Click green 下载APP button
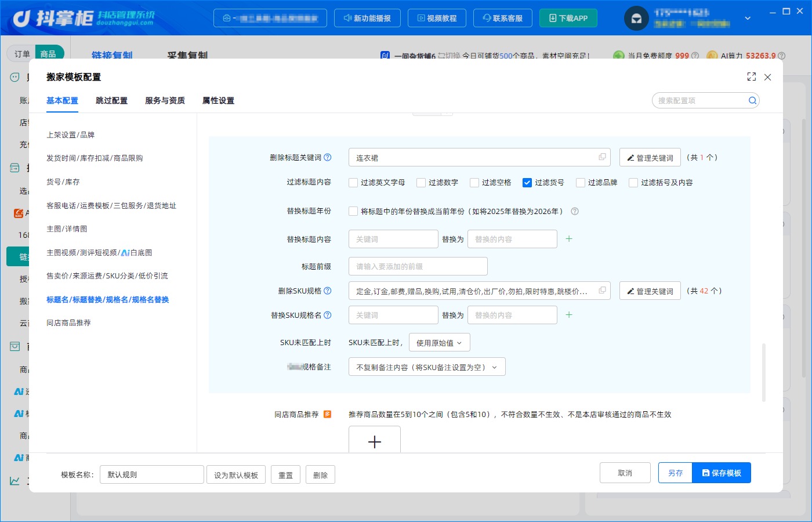The image size is (812, 522). click(568, 18)
